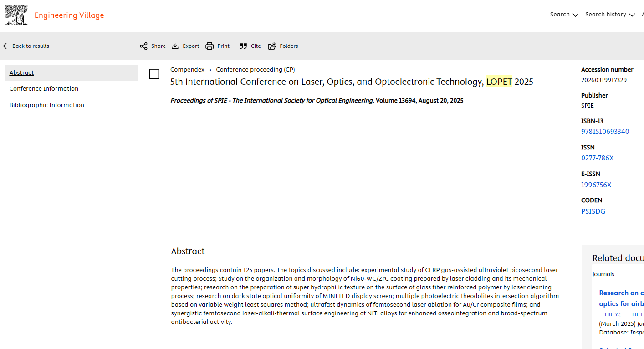The image size is (644, 349).
Task: Open the ISBN-13 9781510693340 link
Action: pos(605,132)
